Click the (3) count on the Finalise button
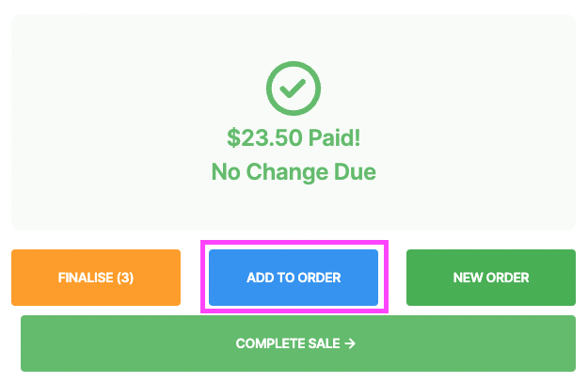Viewport: 588px width, 383px height. tap(125, 278)
